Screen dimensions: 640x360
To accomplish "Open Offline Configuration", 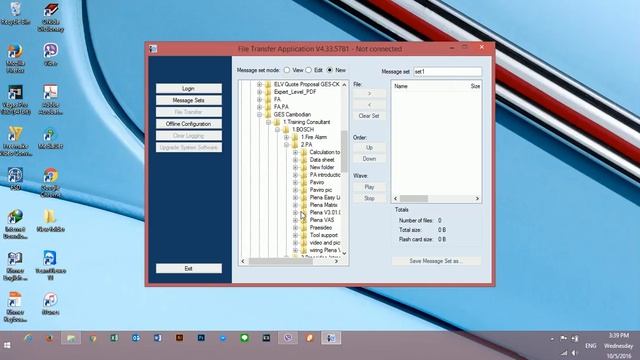I will (x=189, y=124).
